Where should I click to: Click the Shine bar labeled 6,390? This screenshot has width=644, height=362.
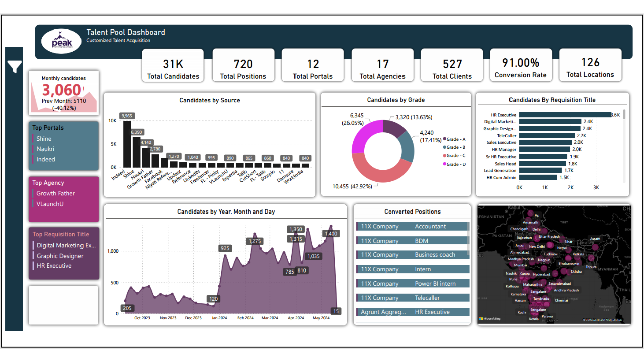click(137, 153)
